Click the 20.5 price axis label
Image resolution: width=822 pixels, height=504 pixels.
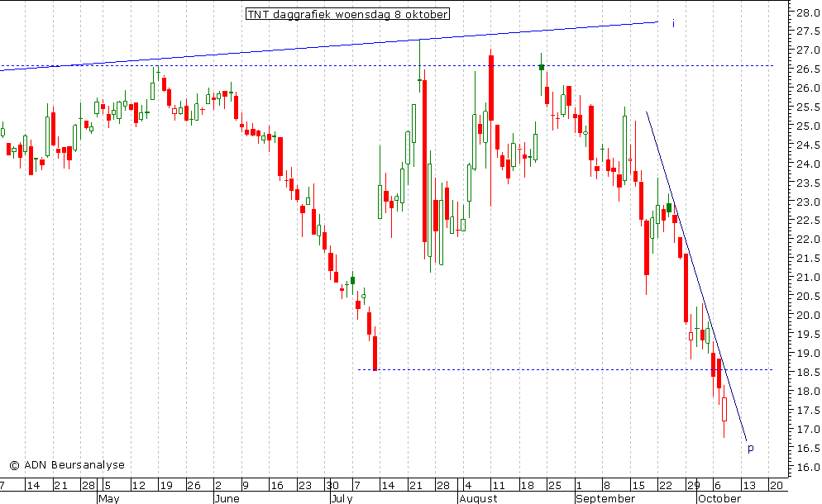pos(808,297)
